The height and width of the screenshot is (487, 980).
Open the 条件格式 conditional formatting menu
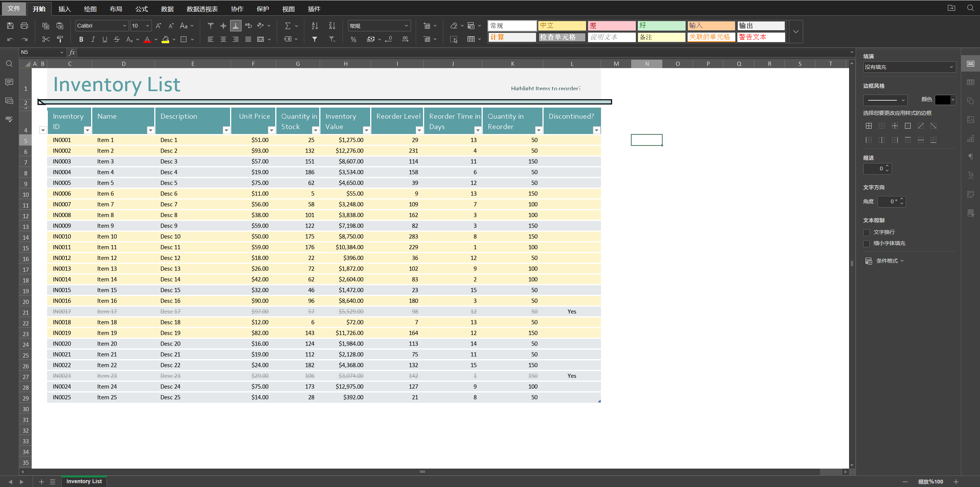click(884, 261)
